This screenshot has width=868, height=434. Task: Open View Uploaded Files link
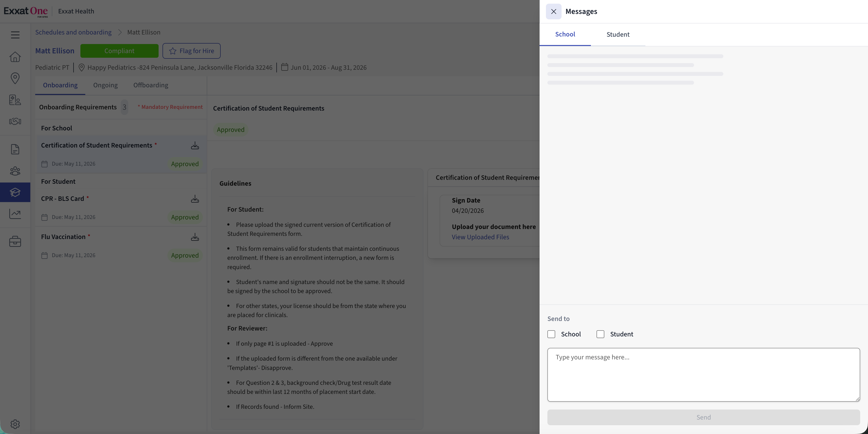pos(480,237)
